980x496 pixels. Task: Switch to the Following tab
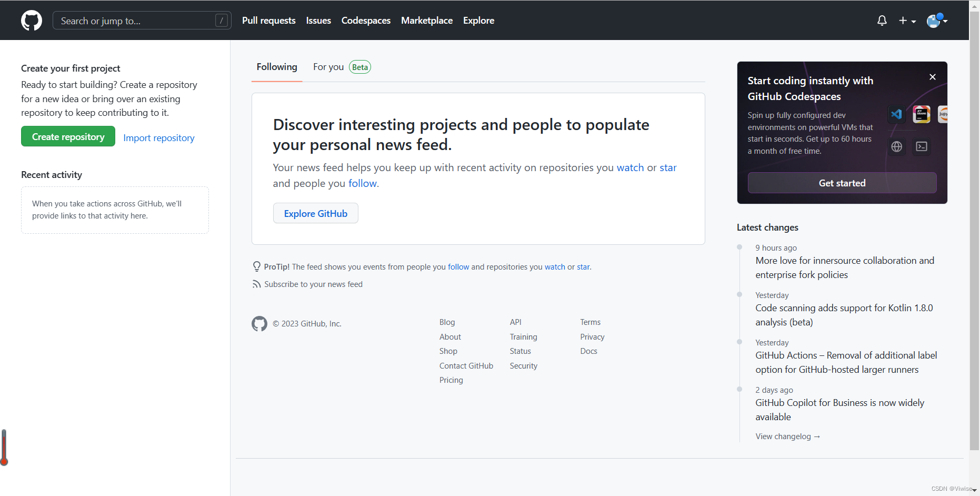click(x=277, y=67)
